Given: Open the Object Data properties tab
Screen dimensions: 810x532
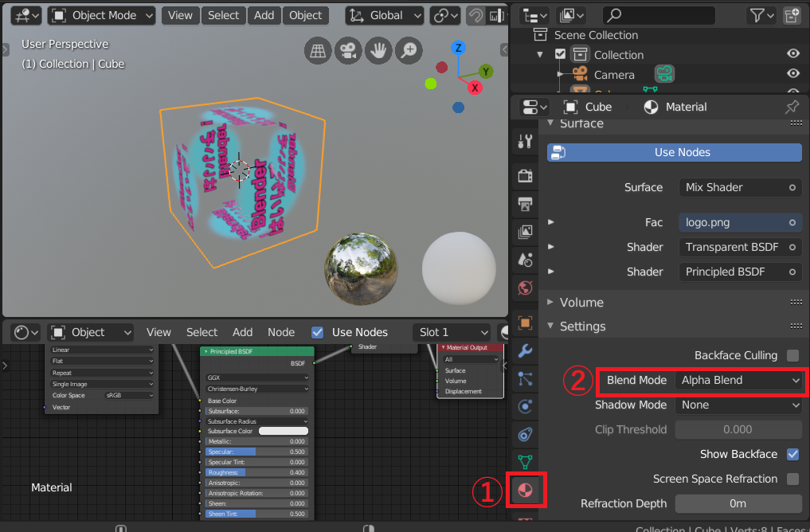Looking at the screenshot, I should click(x=525, y=462).
